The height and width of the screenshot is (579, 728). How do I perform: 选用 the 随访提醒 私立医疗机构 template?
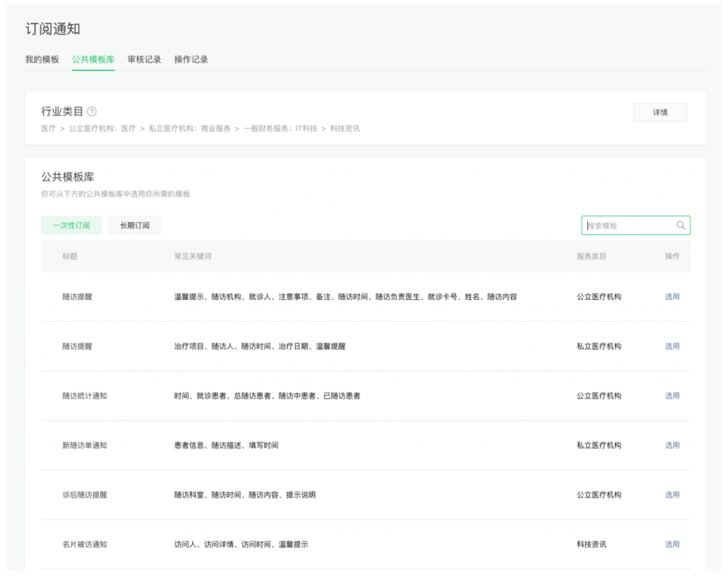(x=672, y=346)
